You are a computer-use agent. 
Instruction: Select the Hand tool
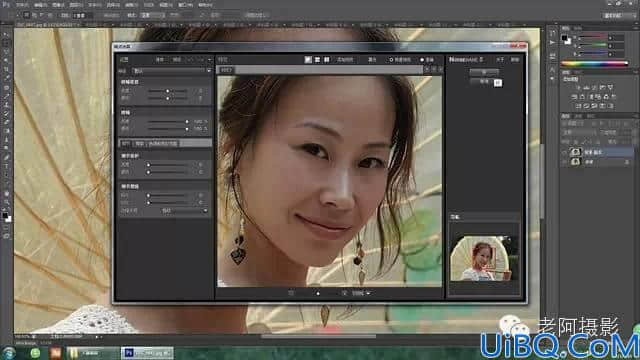point(6,193)
